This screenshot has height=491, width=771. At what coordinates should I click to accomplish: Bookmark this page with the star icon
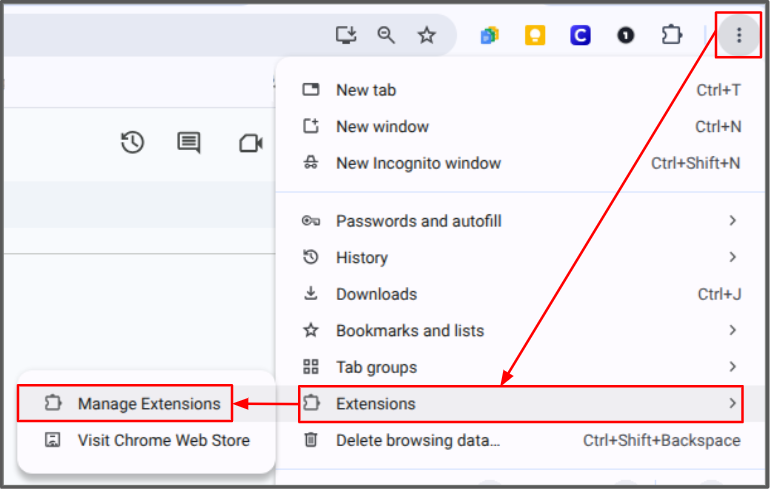(x=426, y=35)
